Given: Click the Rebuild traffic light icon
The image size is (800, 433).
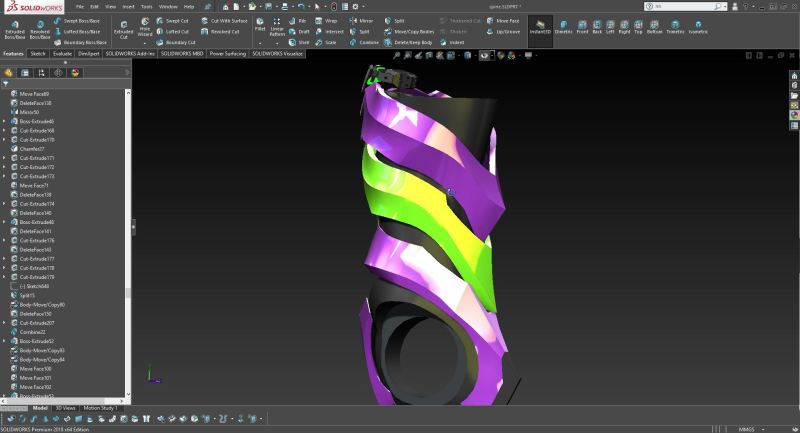Looking at the screenshot, I should [x=334, y=7].
